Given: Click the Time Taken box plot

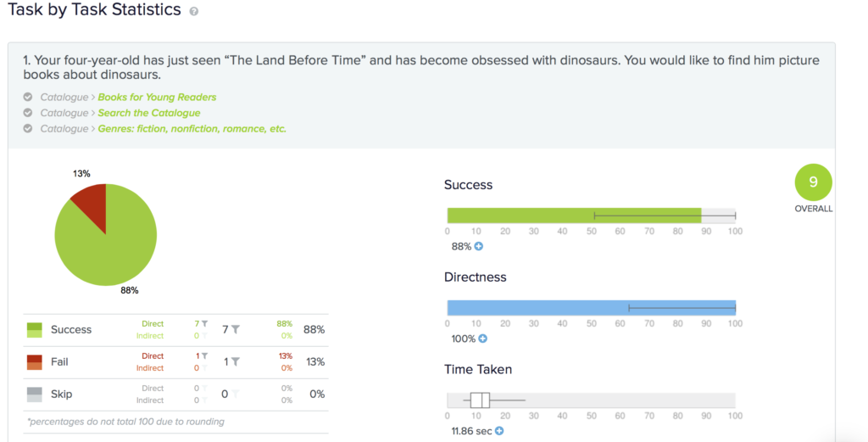Looking at the screenshot, I should [480, 400].
